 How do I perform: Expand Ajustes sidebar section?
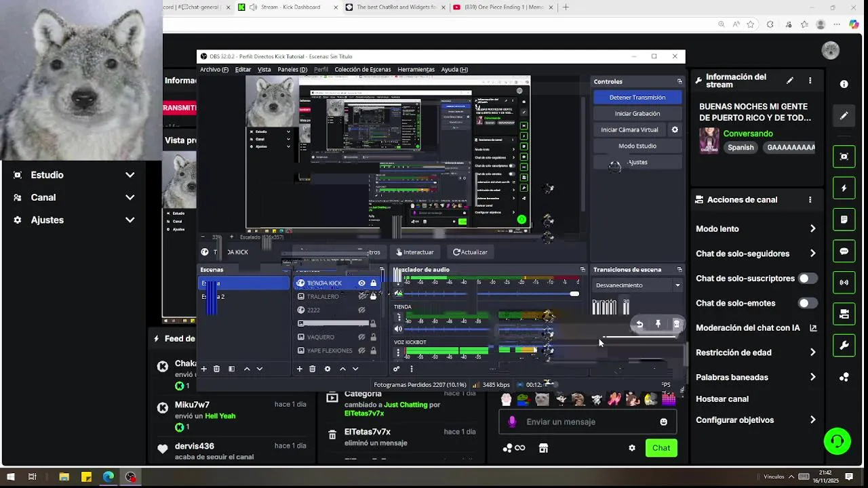point(75,220)
